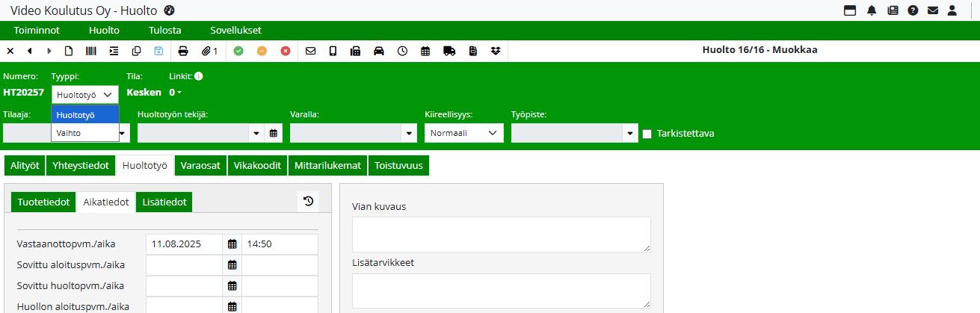This screenshot has height=313, width=980.
Task: Open the car vehicle icon
Action: click(x=379, y=51)
